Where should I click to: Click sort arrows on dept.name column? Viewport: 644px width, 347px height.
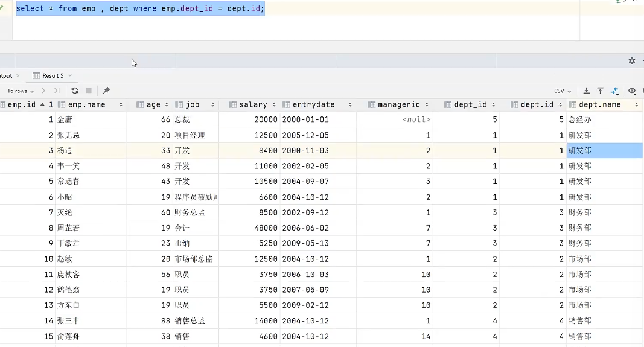[x=636, y=105]
